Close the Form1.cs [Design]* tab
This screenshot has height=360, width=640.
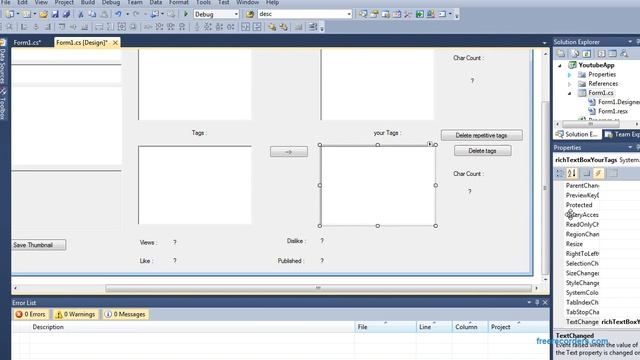pyautogui.click(x=115, y=42)
